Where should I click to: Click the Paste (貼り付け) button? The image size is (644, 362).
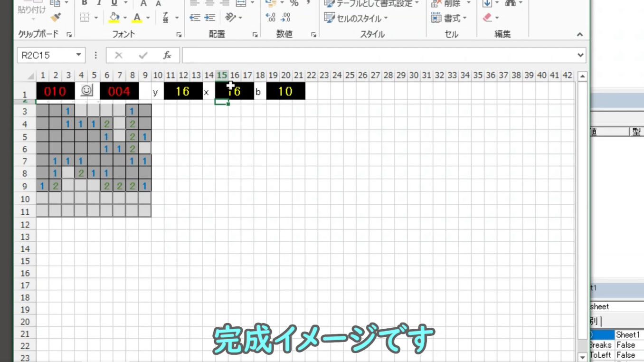[31, 10]
